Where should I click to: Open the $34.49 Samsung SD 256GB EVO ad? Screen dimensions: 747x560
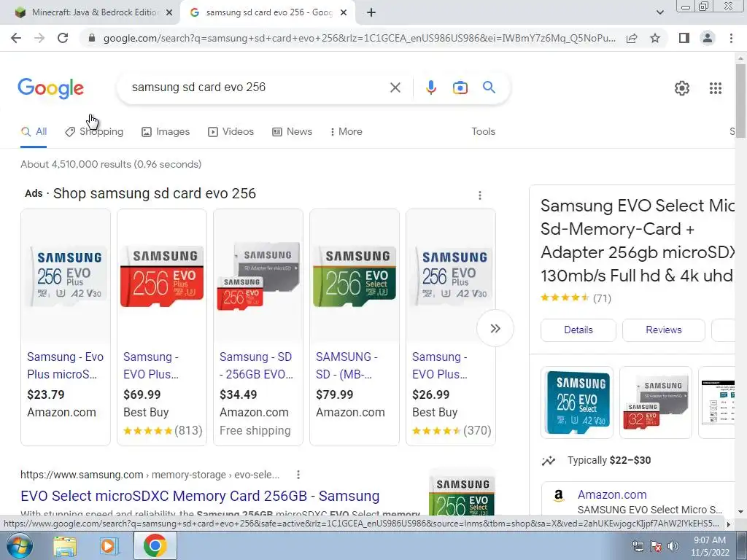258,327
